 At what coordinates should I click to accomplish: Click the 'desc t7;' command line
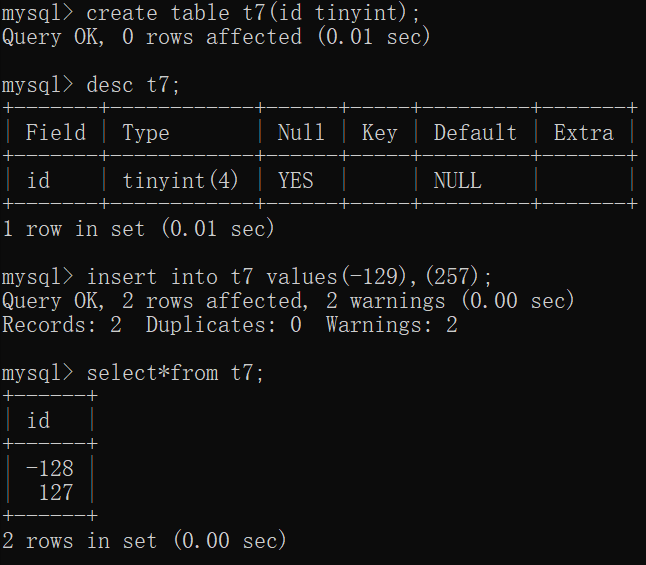pos(129,85)
